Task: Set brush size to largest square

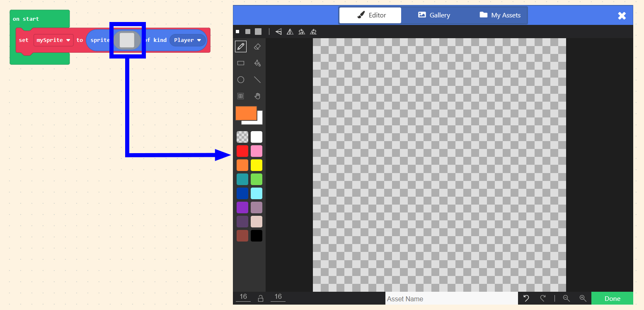Action: click(258, 32)
